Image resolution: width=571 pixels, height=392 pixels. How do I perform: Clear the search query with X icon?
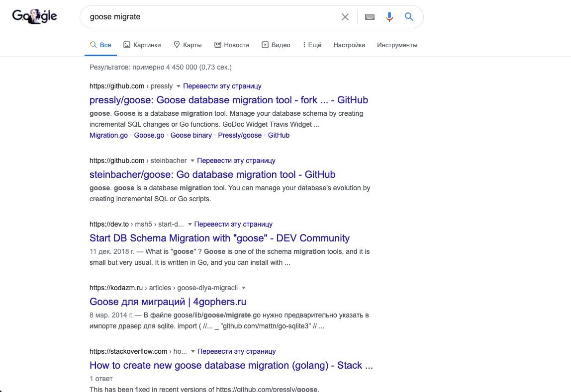click(x=345, y=17)
